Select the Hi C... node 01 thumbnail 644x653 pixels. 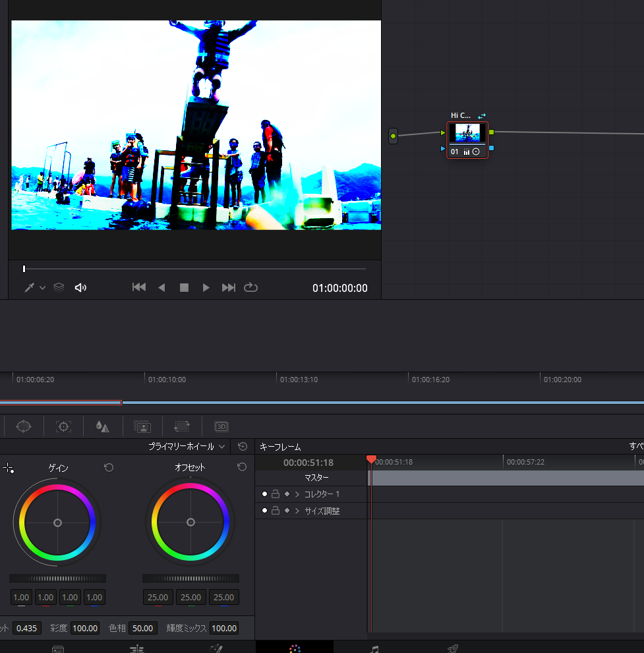[x=467, y=133]
